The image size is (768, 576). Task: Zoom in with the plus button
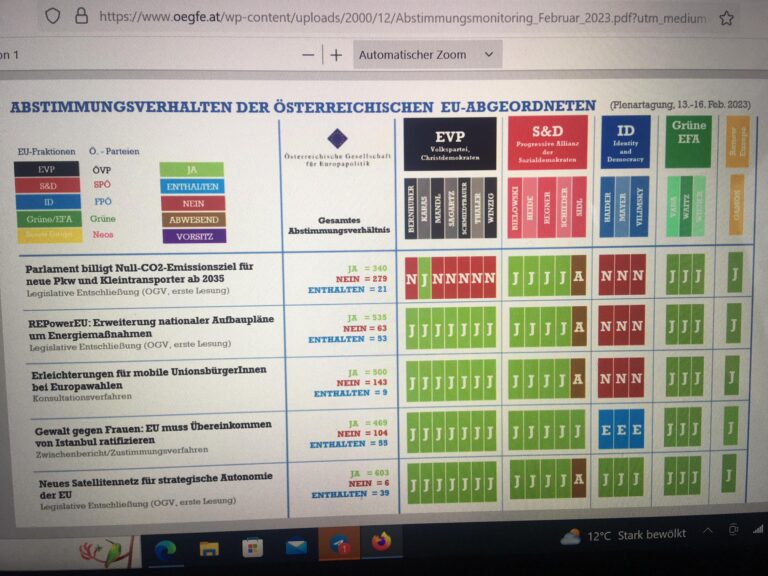tap(336, 55)
